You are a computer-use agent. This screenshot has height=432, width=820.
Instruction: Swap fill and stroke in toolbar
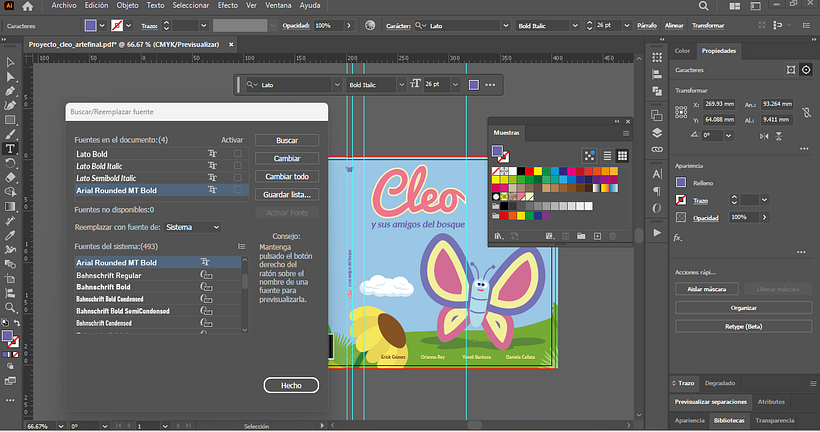tap(17, 323)
